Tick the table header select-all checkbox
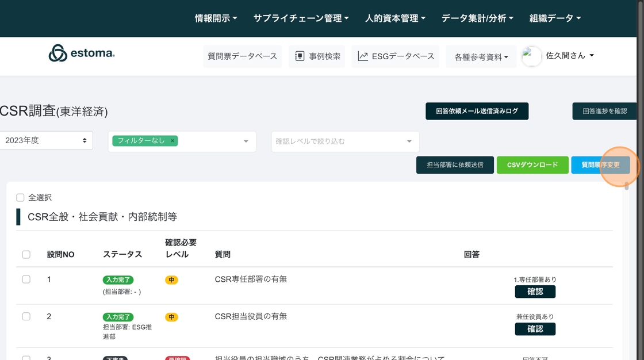644x360 pixels. point(26,254)
